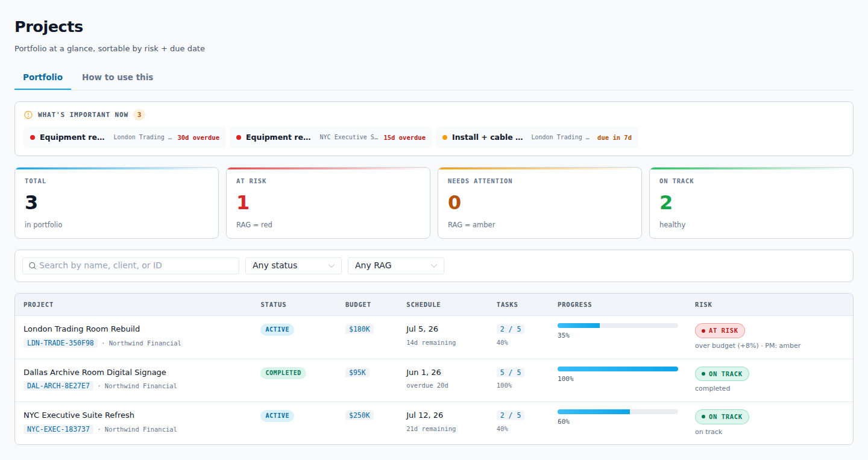
Task: Click the LDN-TRADE-350F98 project ID tag
Action: [x=60, y=343]
